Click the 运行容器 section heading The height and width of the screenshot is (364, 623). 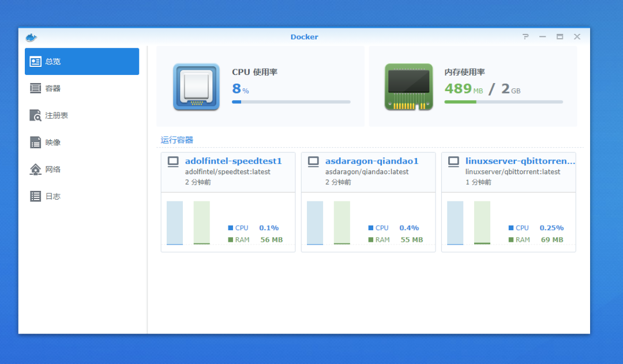click(x=177, y=140)
